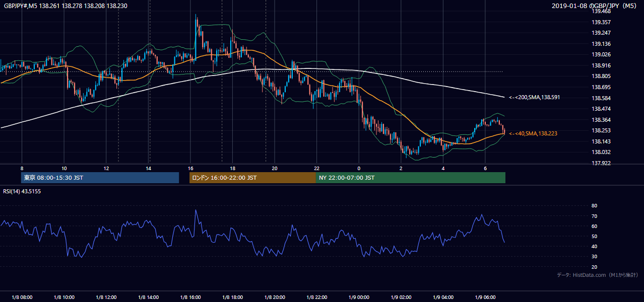Click the London 16:00-22:00 JST session bar
The height and width of the screenshot is (302, 644).
tap(252, 178)
